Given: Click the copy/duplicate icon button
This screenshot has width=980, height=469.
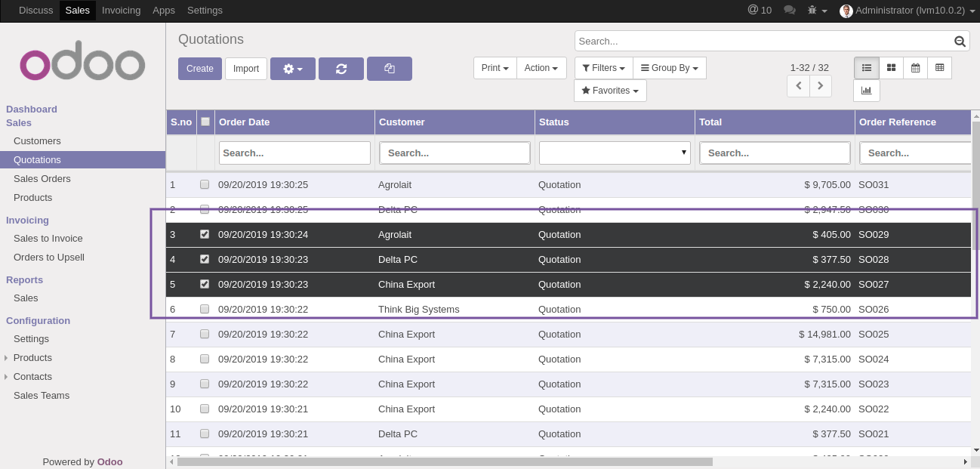Looking at the screenshot, I should 390,69.
